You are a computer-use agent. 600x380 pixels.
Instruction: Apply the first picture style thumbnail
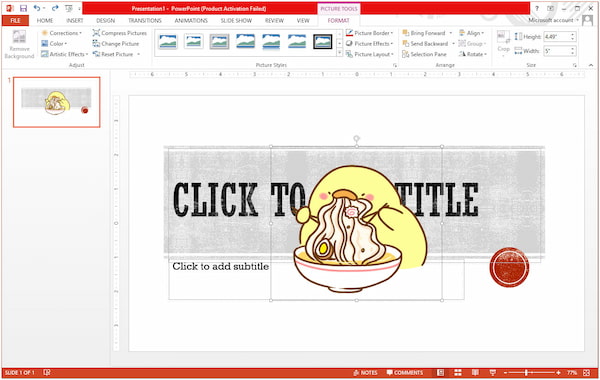168,41
